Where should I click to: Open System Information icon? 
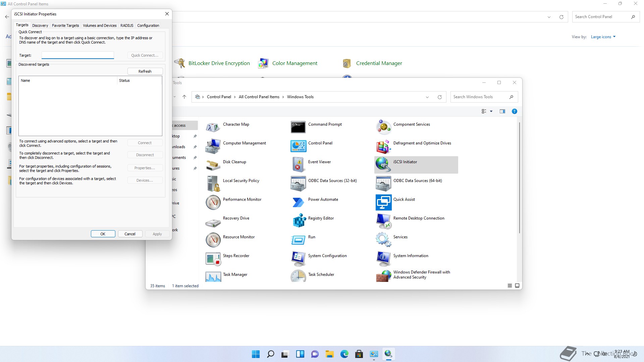point(383,259)
